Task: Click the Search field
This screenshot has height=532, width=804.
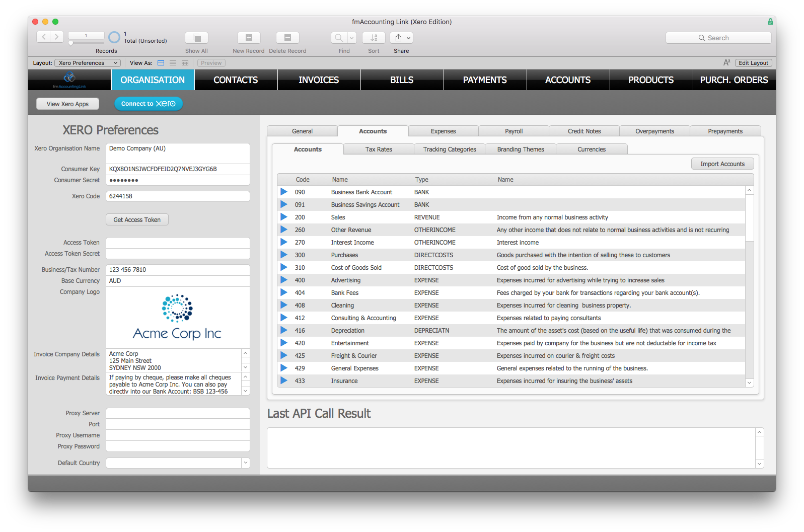Action: (x=718, y=38)
